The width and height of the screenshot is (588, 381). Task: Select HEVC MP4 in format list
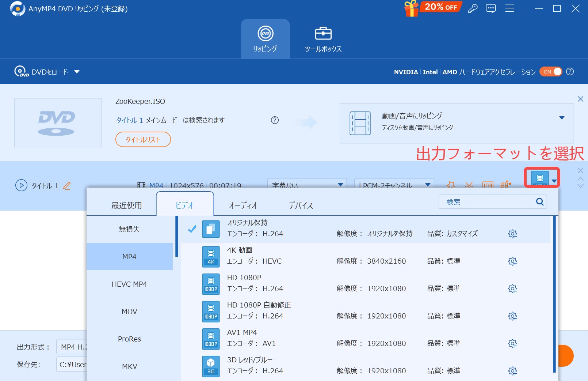click(129, 284)
